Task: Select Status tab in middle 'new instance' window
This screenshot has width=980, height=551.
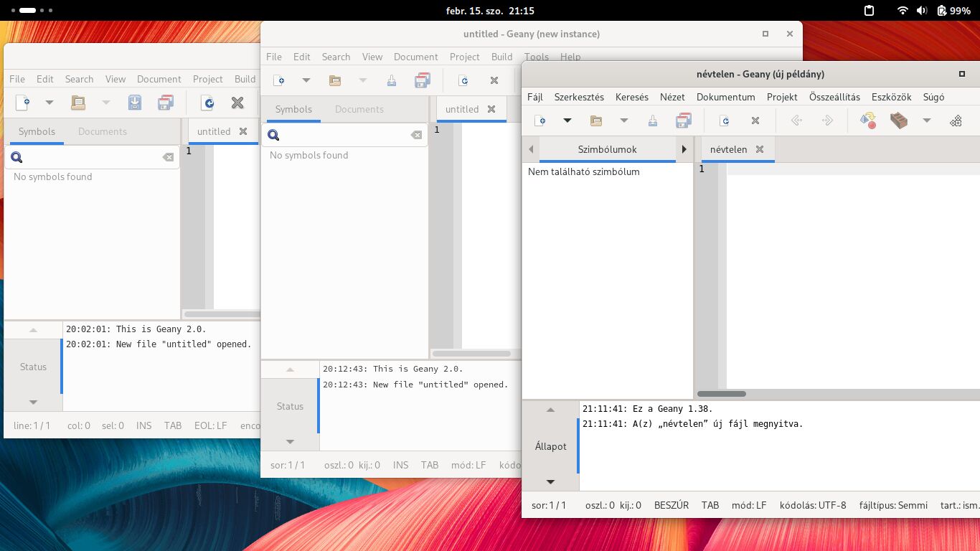Action: pyautogui.click(x=290, y=406)
